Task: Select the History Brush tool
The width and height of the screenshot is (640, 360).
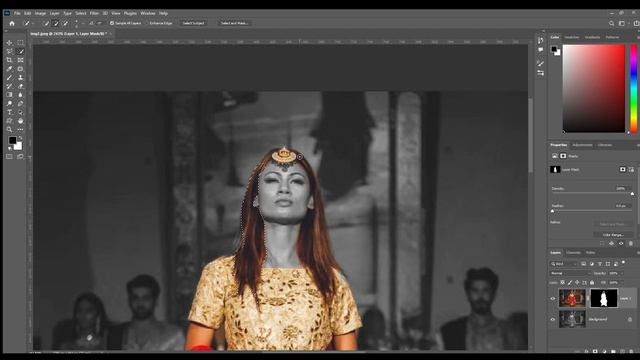Action: pyautogui.click(x=9, y=86)
